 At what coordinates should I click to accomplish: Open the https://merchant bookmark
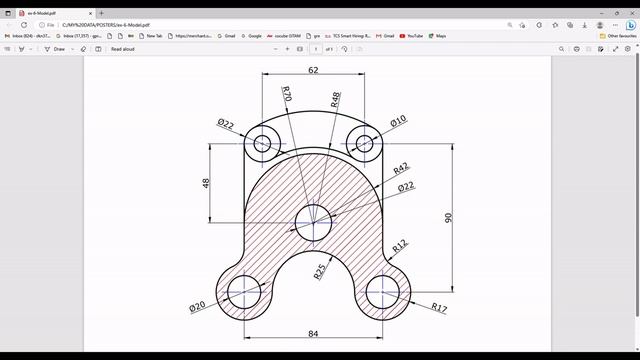pyautogui.click(x=190, y=36)
